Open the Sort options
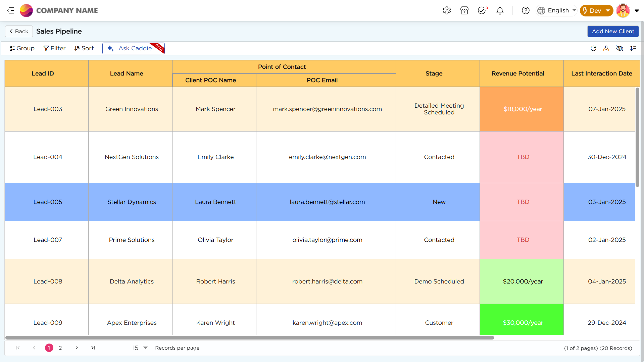This screenshot has height=362, width=644. [84, 48]
